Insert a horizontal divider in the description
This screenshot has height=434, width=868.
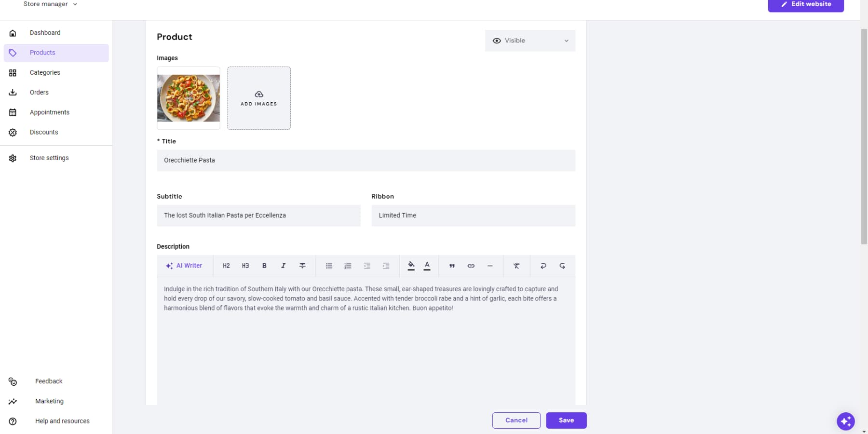(490, 266)
